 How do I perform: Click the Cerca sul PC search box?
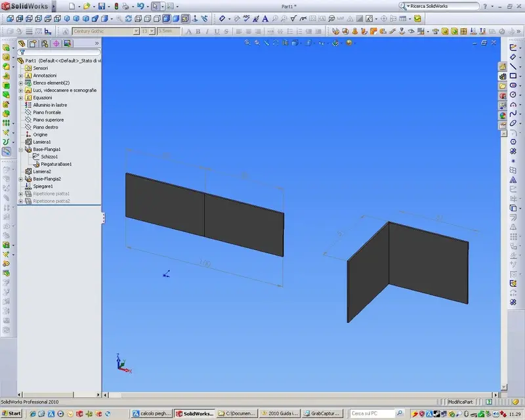click(372, 413)
